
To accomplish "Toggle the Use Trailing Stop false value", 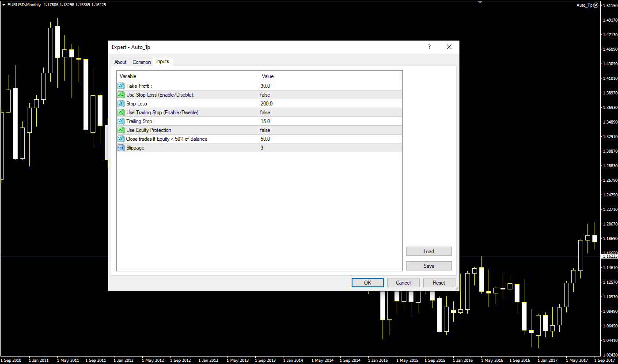I will [x=265, y=113].
